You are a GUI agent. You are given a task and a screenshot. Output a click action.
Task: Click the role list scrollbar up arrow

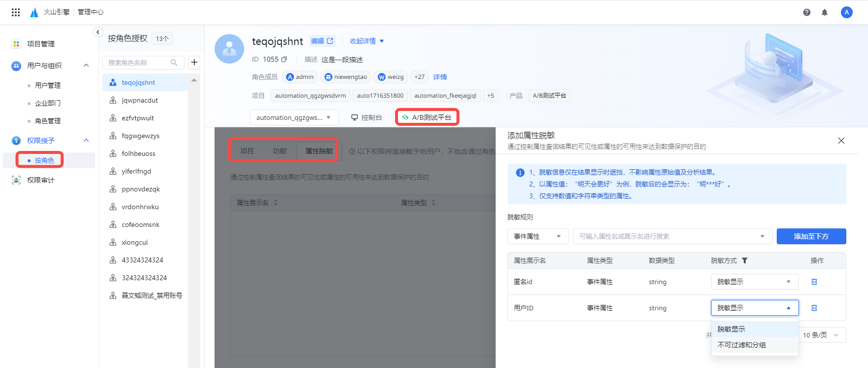pos(194,80)
